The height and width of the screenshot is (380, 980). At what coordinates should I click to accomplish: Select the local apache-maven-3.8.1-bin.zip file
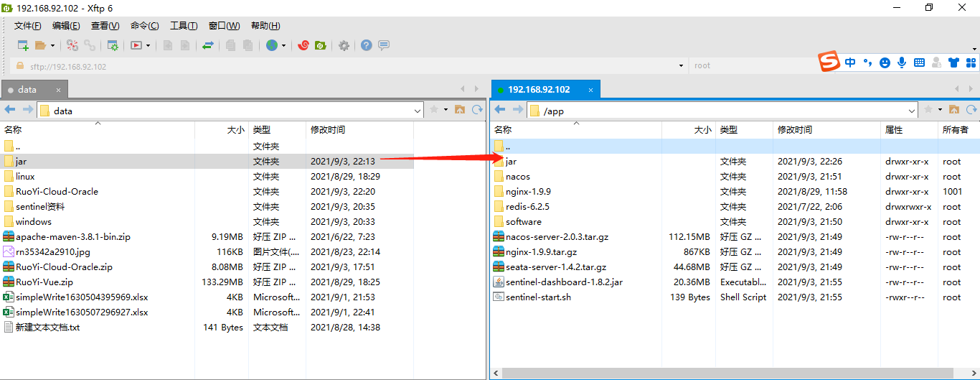(207, 237)
